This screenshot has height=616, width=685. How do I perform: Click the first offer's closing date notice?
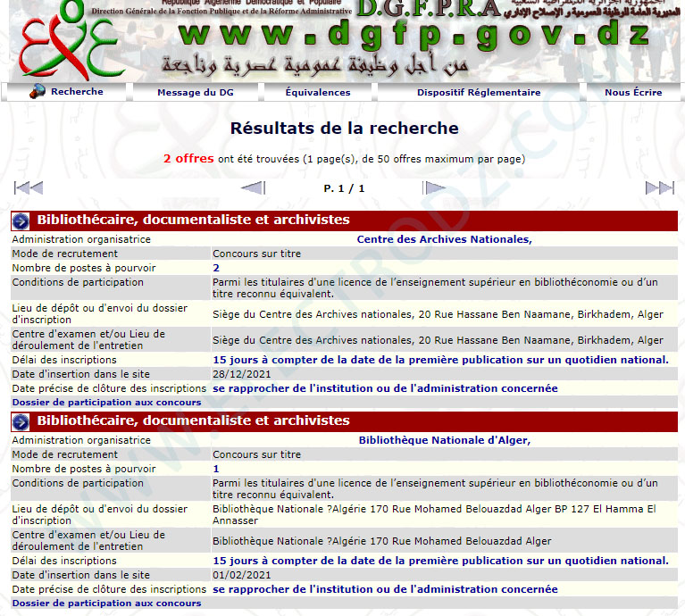385,388
